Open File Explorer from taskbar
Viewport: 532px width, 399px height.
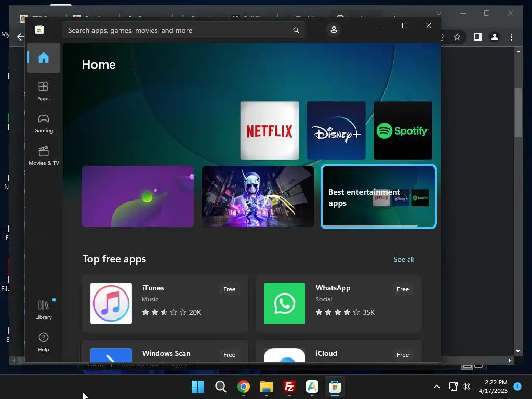(267, 387)
